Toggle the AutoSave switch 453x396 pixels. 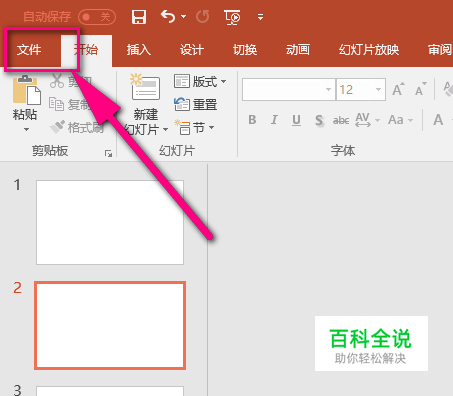click(97, 17)
